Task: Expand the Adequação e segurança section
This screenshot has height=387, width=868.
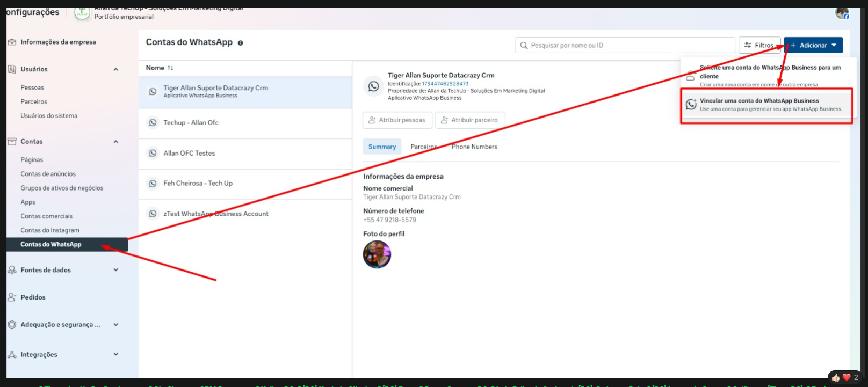Action: [116, 324]
